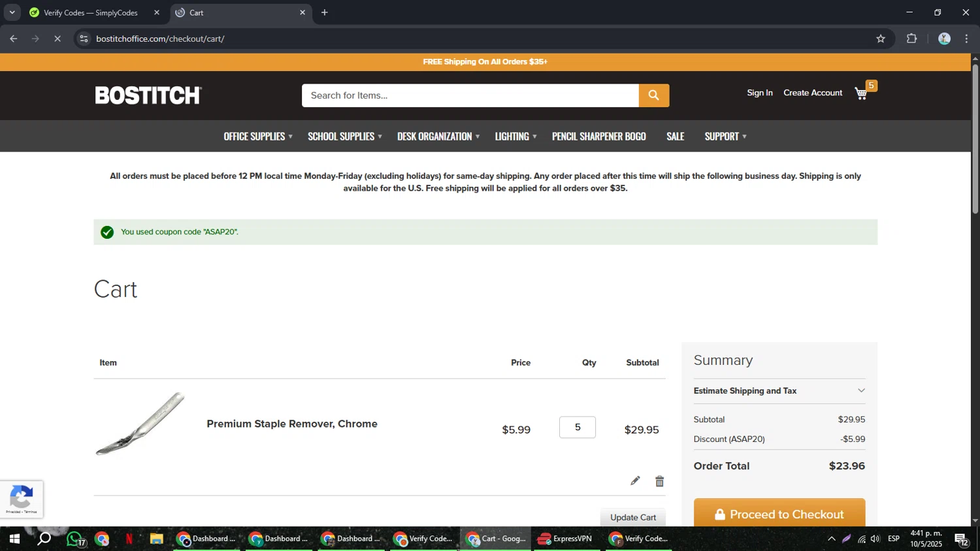Viewport: 980px width, 551px height.
Task: Open the tab search dropdown arrow
Action: pyautogui.click(x=12, y=12)
